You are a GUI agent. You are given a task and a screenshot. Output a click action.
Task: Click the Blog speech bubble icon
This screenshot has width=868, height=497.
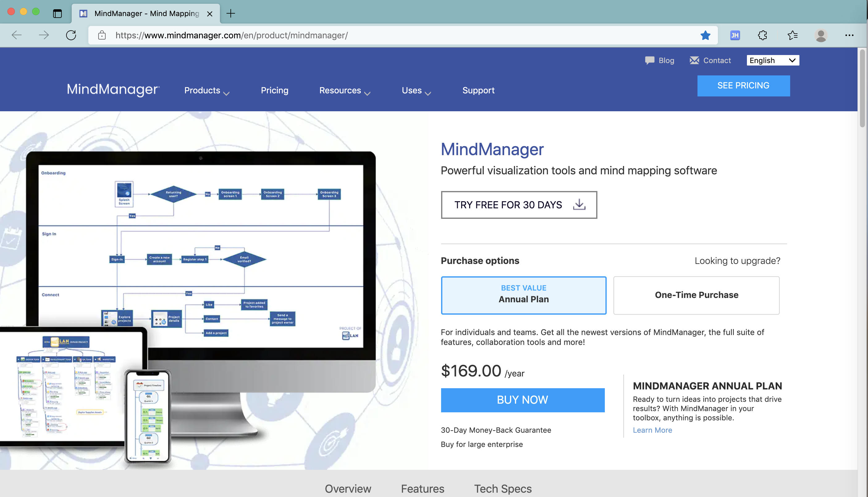(x=649, y=60)
